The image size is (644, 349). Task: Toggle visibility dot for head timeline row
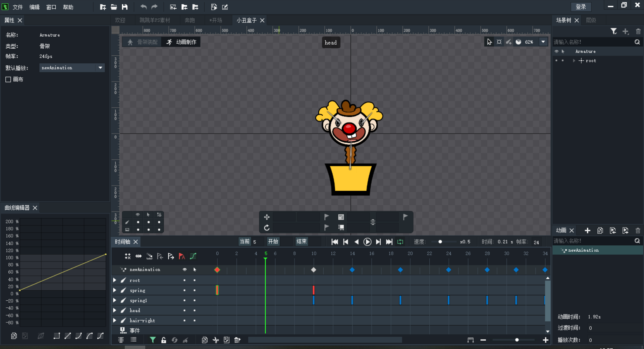point(184,310)
